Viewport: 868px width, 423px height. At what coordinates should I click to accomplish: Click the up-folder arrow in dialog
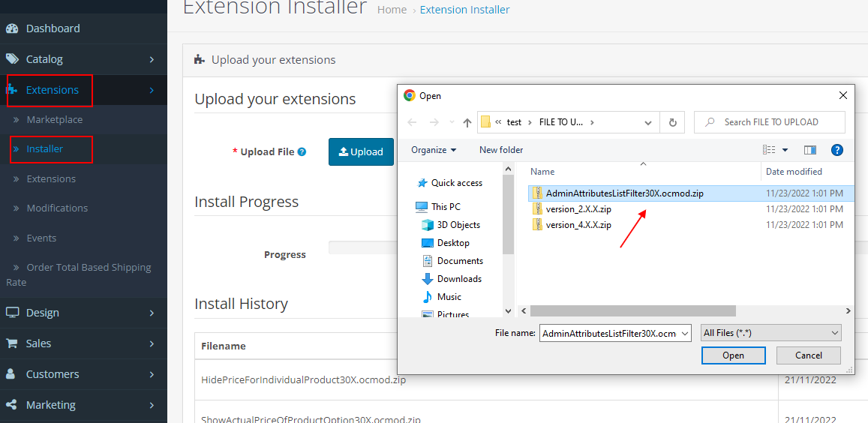[x=467, y=122]
